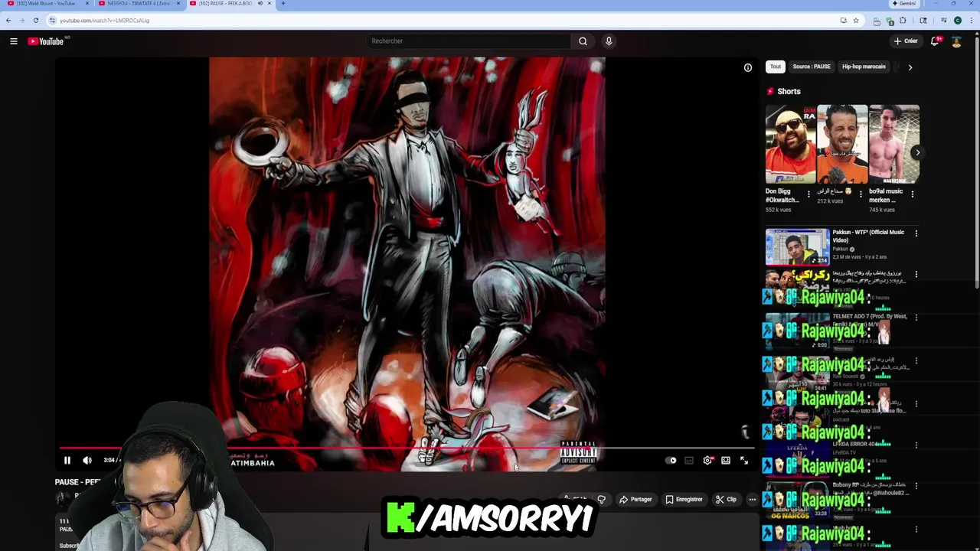Viewport: 980px width, 551px height.
Task: Open Chrome profile avatar
Action: coord(958,21)
